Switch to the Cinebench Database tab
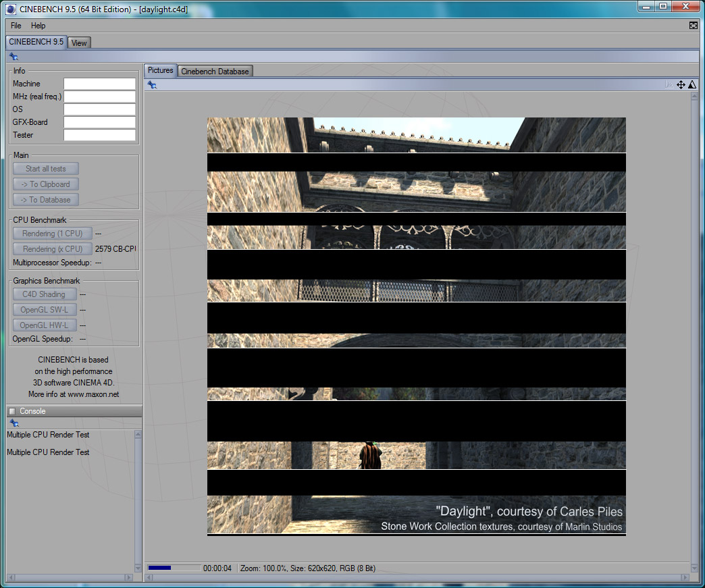The width and height of the screenshot is (705, 588). [x=215, y=72]
